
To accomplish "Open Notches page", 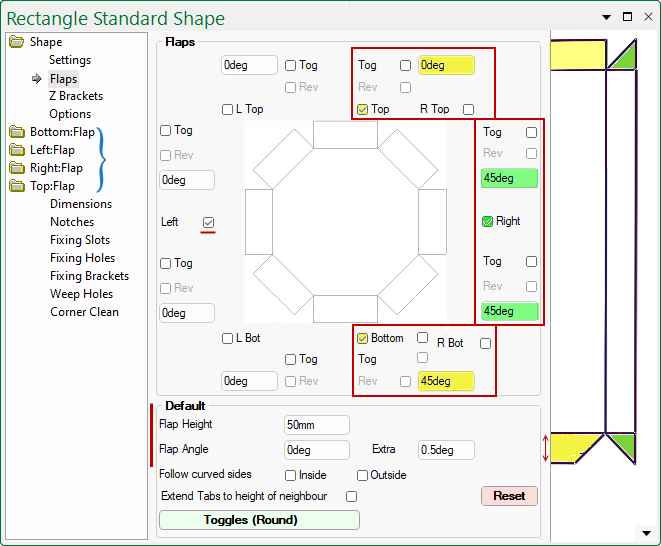I will (x=72, y=222).
